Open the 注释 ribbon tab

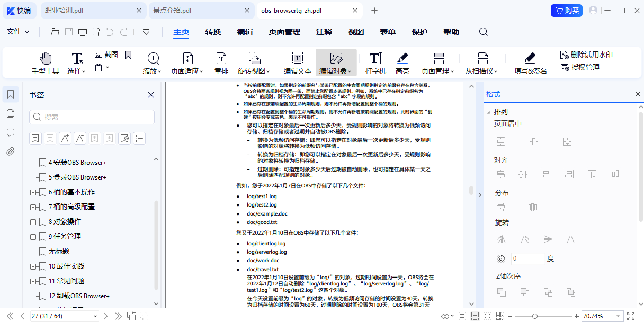[x=324, y=32]
